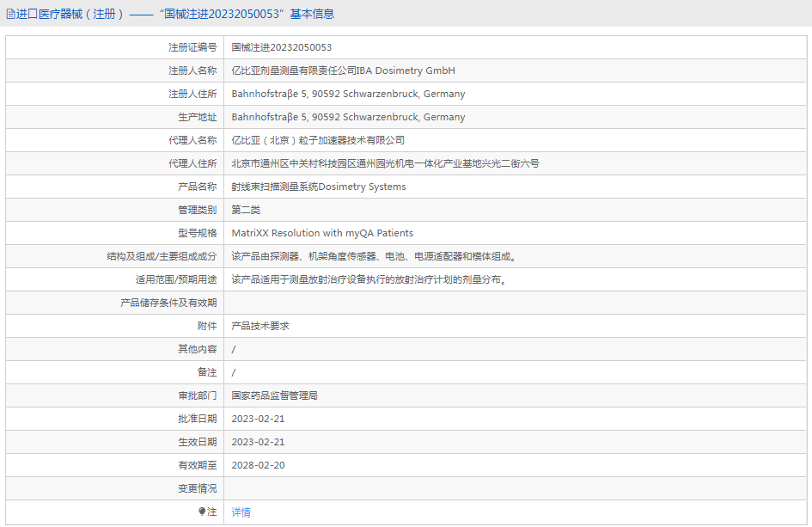The height and width of the screenshot is (527, 812).
Task: Click the expiry date 2028-02-20
Action: click(258, 465)
